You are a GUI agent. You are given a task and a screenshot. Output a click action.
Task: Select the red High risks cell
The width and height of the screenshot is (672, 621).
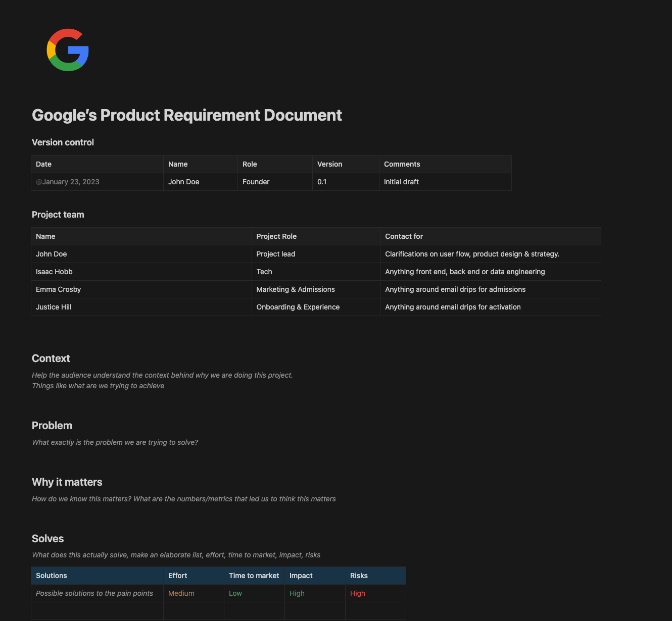coord(375,593)
